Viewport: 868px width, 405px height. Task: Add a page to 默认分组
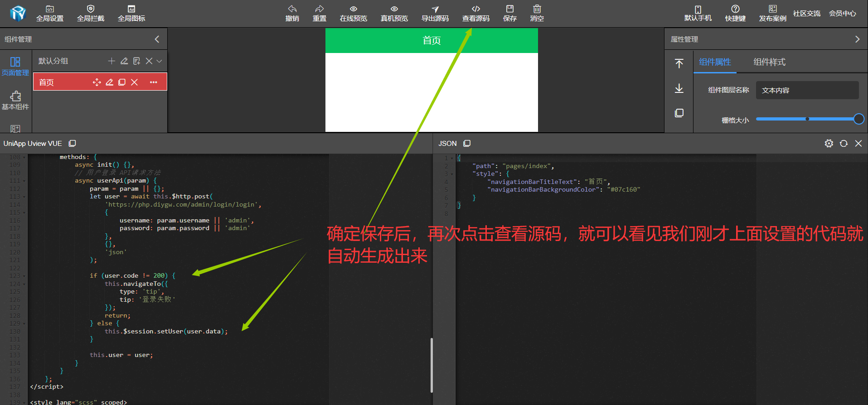click(x=112, y=61)
